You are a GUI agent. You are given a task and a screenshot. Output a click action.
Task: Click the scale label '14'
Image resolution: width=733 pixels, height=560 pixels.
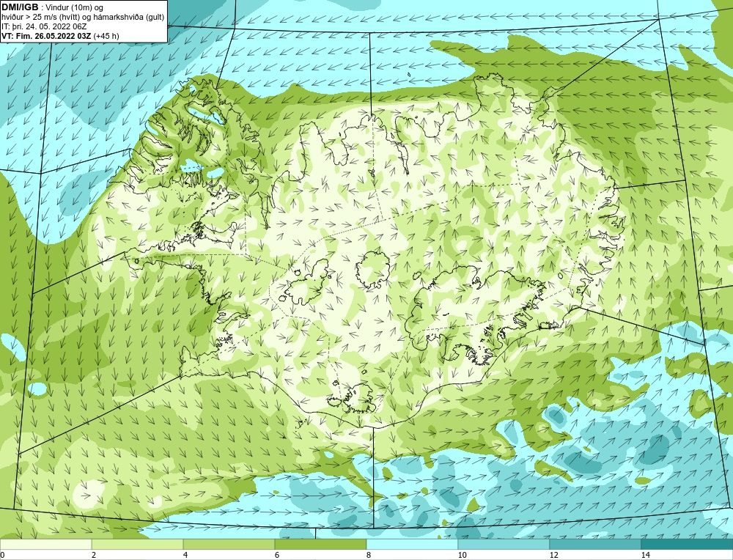coord(646,555)
